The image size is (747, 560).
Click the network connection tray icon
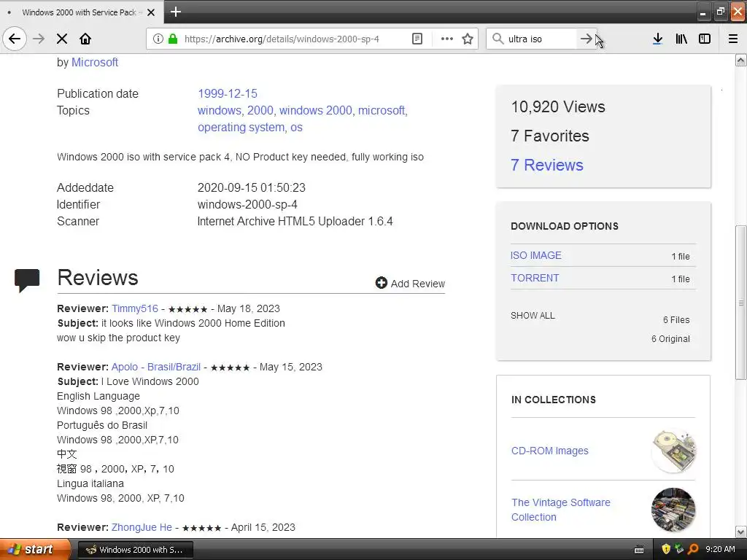679,549
